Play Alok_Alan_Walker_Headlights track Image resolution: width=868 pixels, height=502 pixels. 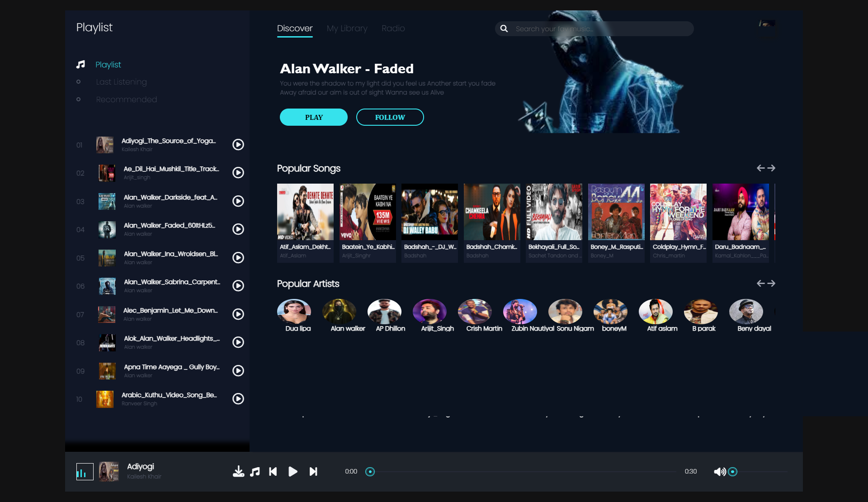coord(238,342)
